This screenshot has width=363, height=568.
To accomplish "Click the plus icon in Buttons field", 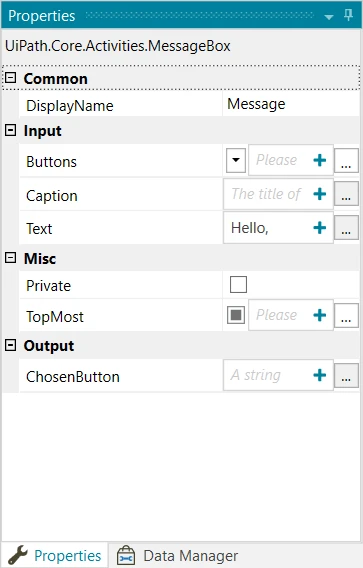I will (x=320, y=160).
